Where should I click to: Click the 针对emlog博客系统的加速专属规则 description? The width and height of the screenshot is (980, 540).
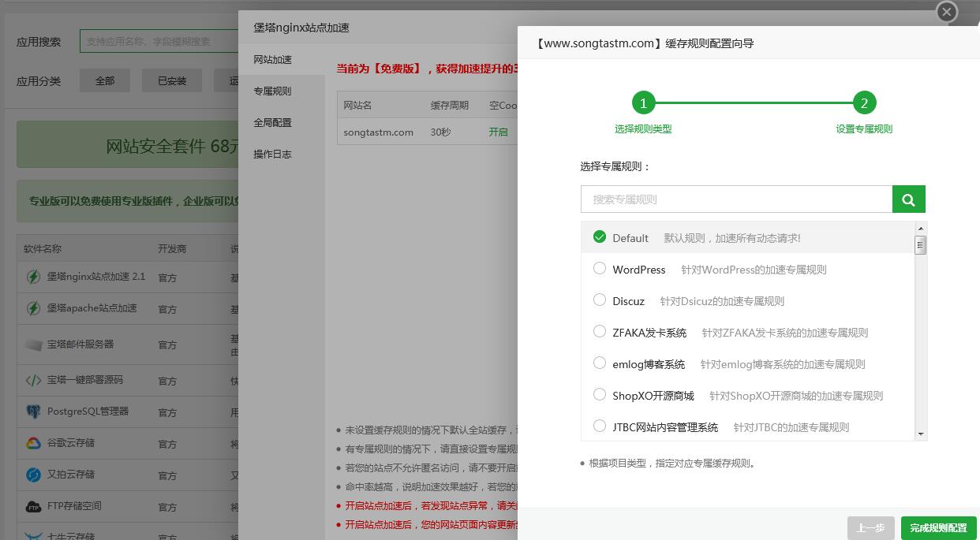[x=783, y=364]
